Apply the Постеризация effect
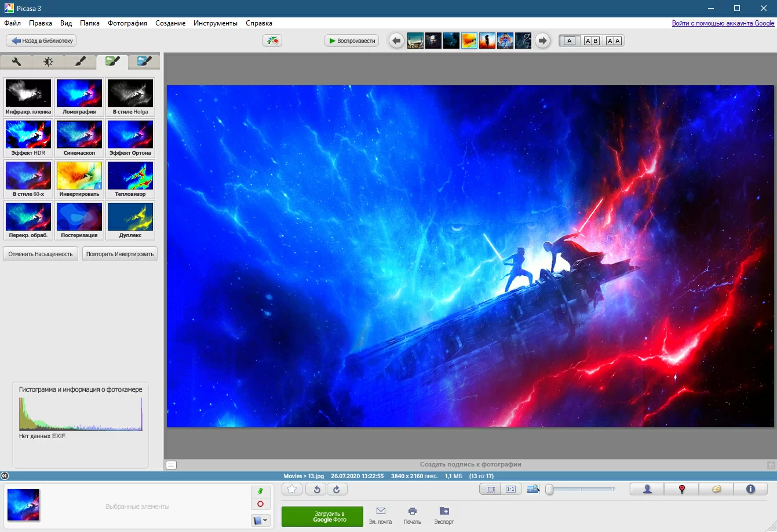This screenshot has width=777, height=532. [79, 220]
